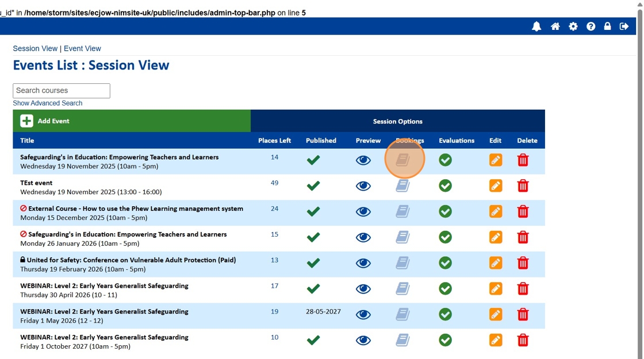Screen dimensions: 644x359
Task: Open bookings for External Course row
Action: [402, 212]
